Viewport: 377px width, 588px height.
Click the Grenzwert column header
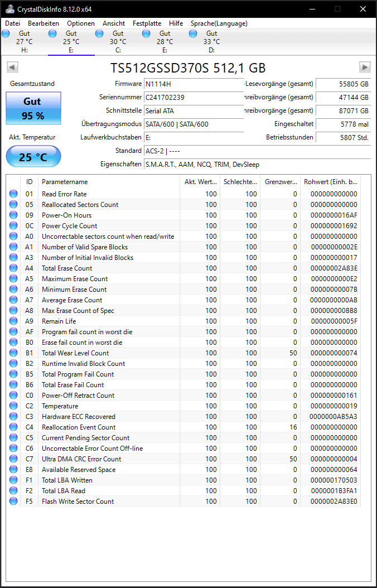click(x=281, y=182)
